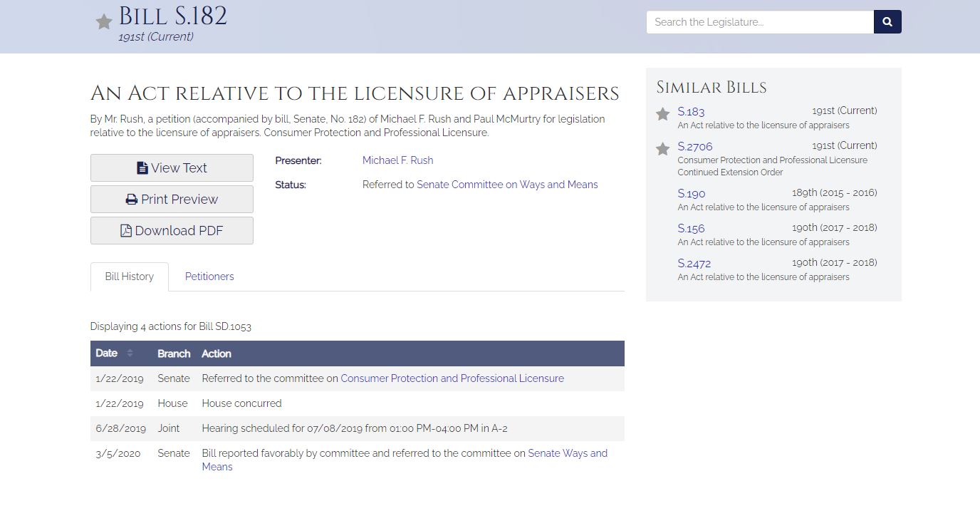Open similar bill S.2706
Image resolution: width=980 pixels, height=506 pixels.
coord(694,147)
